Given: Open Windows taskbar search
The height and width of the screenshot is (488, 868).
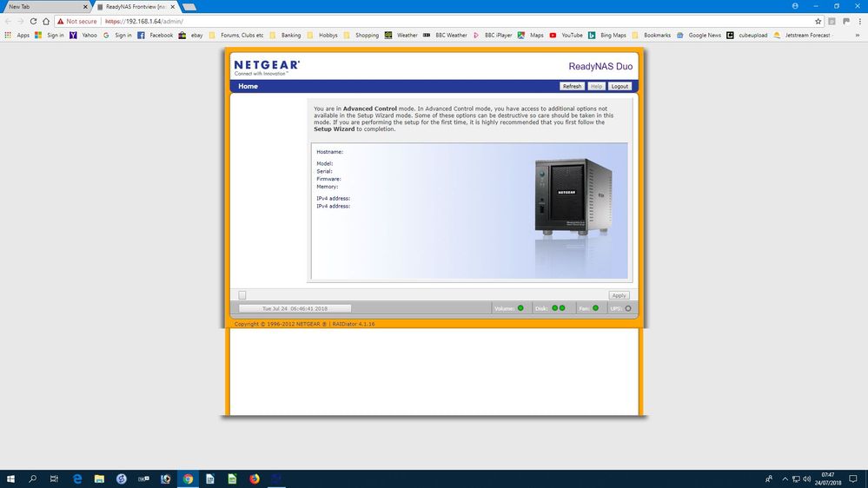Looking at the screenshot, I should [x=32, y=478].
